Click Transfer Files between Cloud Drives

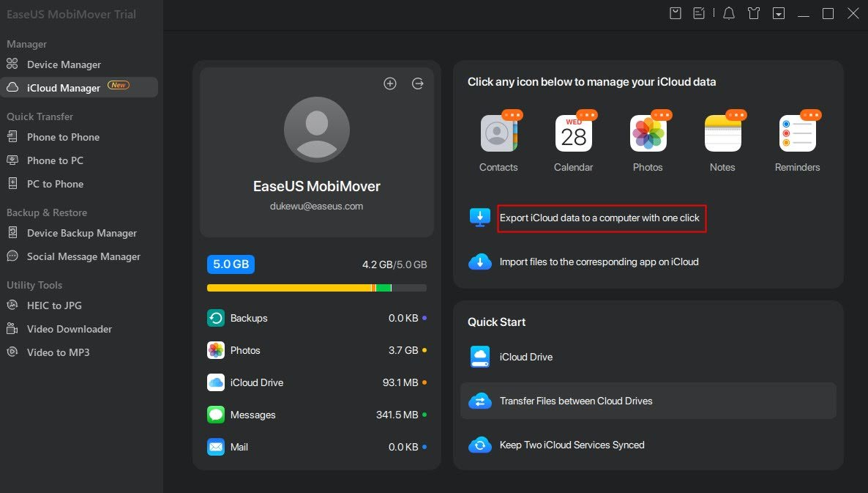(x=648, y=401)
